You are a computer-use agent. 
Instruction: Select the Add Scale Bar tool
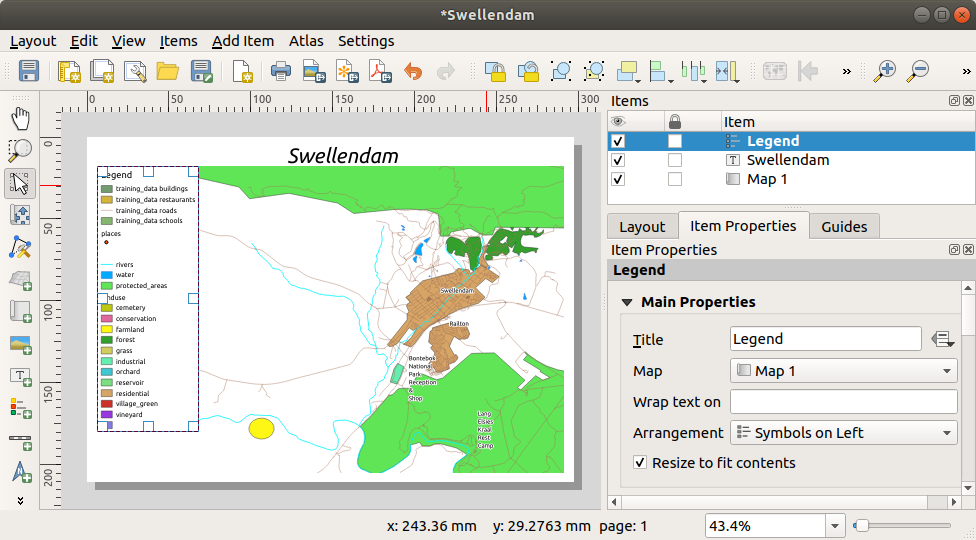coord(20,439)
